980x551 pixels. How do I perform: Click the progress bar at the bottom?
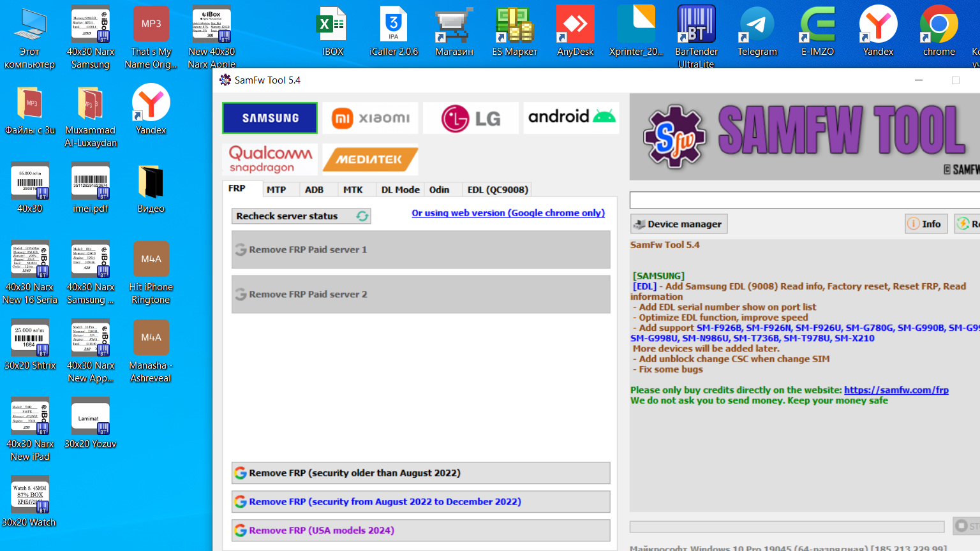point(787,527)
